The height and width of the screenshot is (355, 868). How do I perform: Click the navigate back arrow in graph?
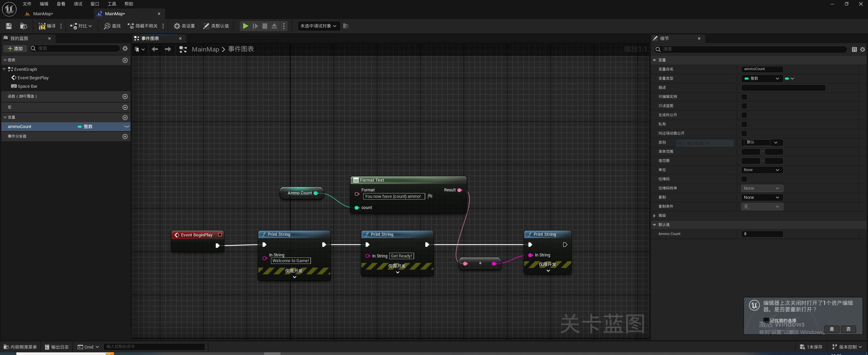tap(155, 49)
